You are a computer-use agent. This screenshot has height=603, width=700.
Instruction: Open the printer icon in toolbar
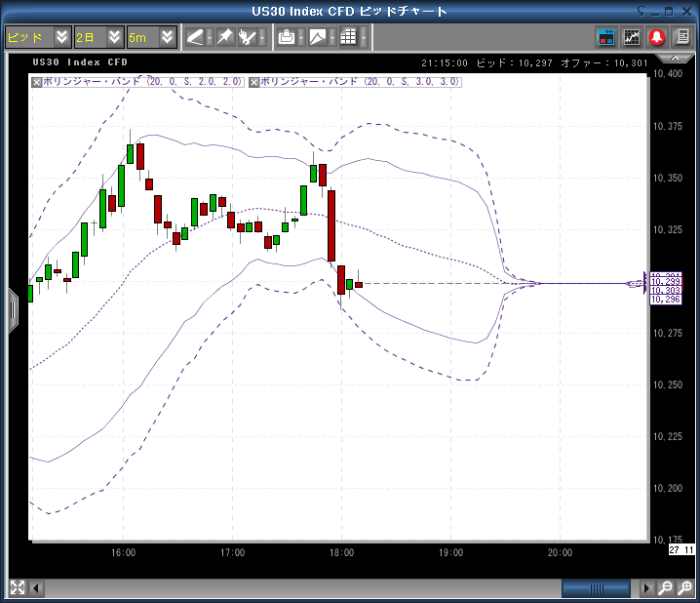point(286,37)
